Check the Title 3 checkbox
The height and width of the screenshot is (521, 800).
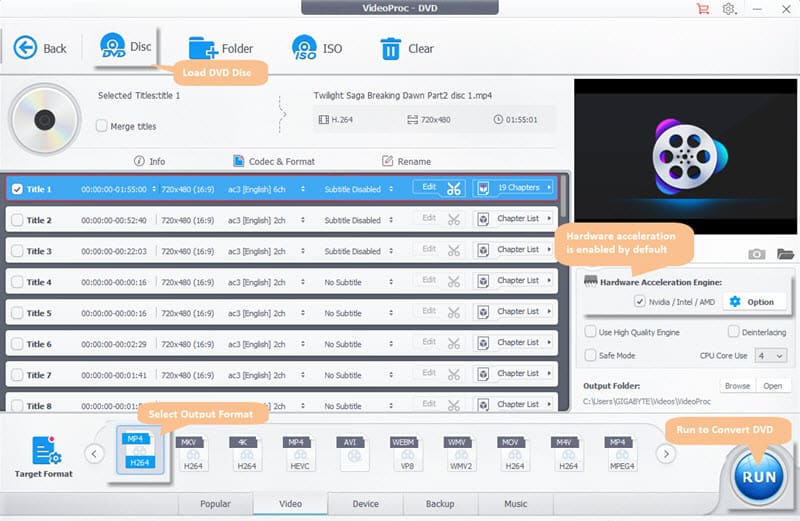point(17,251)
